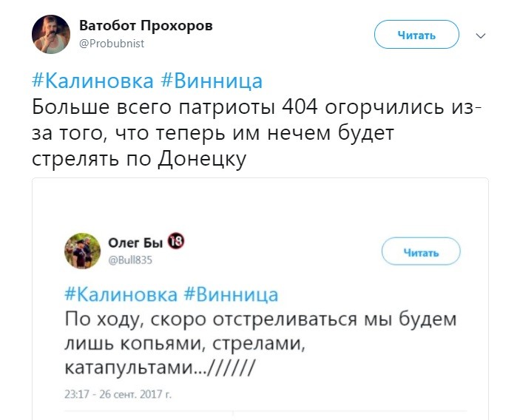Open #Винница hashtag in quoted tweet
Screen dimensions: 517x420
tap(231, 294)
